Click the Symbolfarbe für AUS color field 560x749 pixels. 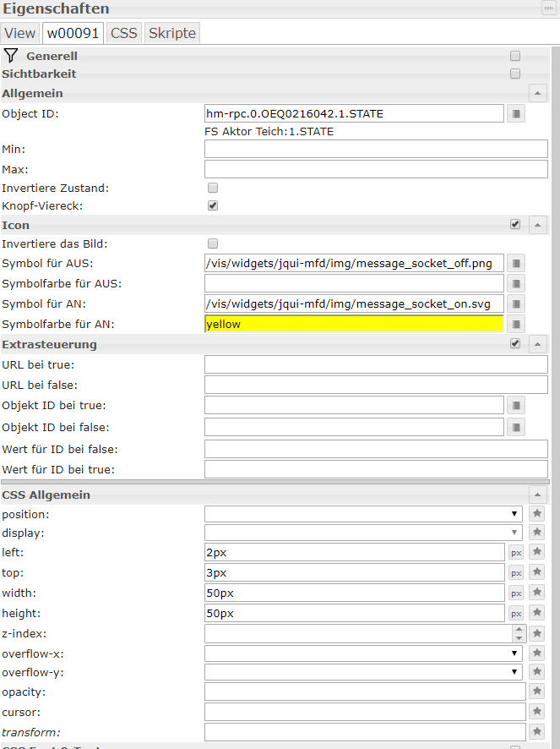354,284
